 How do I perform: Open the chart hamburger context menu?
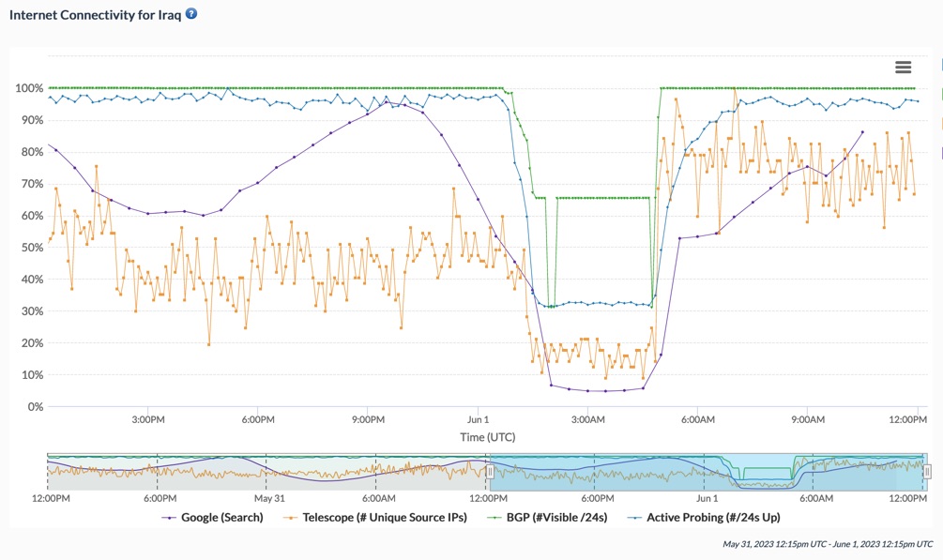903,68
